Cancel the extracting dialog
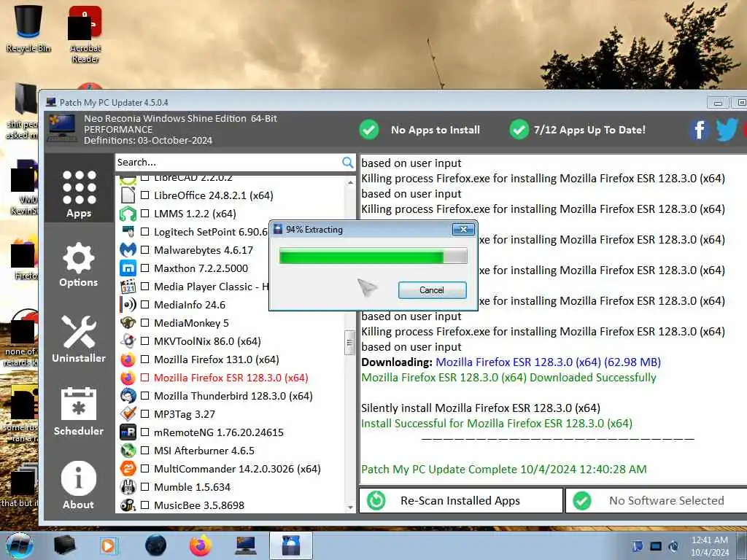The height and width of the screenshot is (560, 747). click(432, 290)
